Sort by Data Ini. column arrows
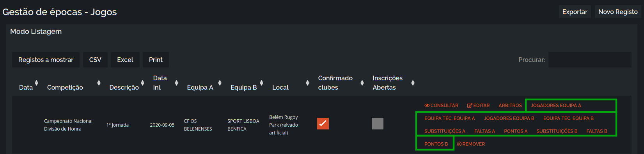Image resolution: width=644 pixels, height=154 pixels. tap(176, 83)
